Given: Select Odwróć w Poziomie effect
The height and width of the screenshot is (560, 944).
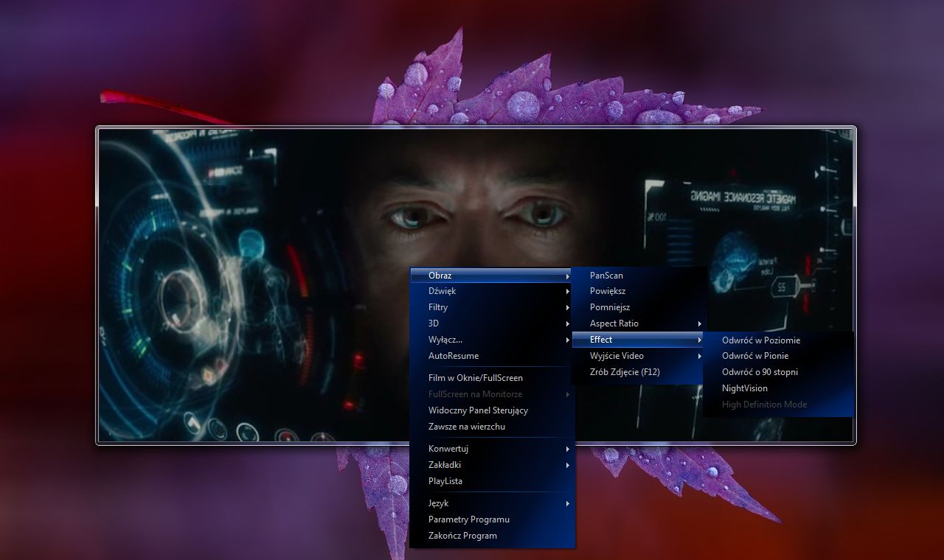Looking at the screenshot, I should tap(778, 340).
